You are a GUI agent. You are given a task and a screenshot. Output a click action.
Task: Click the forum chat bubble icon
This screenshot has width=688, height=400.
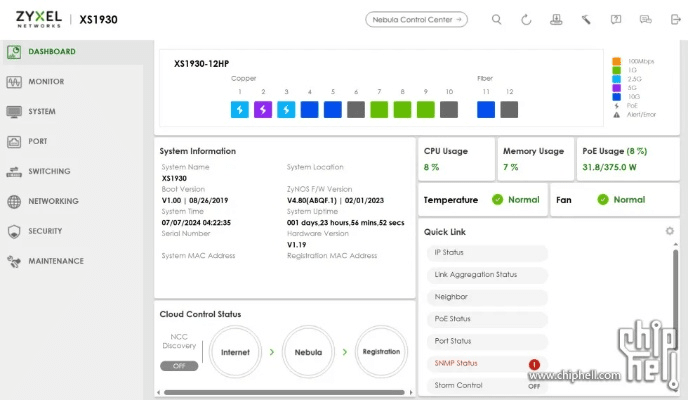point(646,19)
